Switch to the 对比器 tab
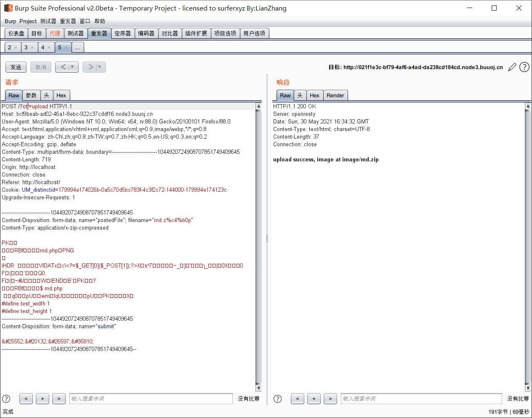 coord(170,33)
